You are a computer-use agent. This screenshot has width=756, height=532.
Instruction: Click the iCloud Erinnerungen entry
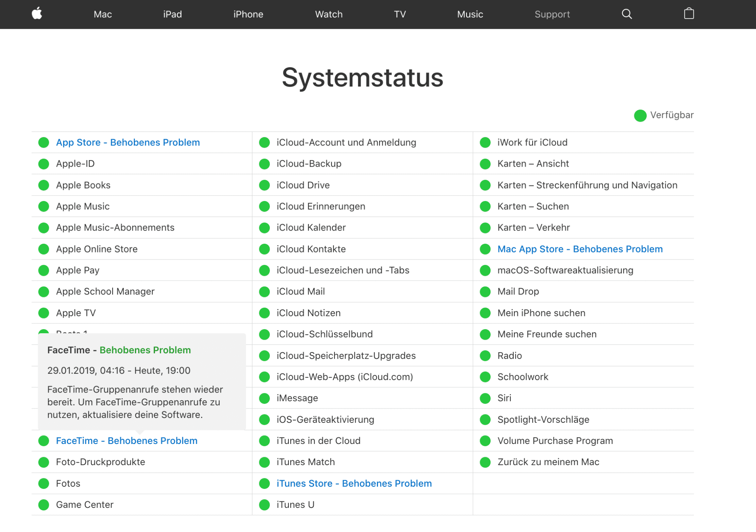(x=321, y=206)
